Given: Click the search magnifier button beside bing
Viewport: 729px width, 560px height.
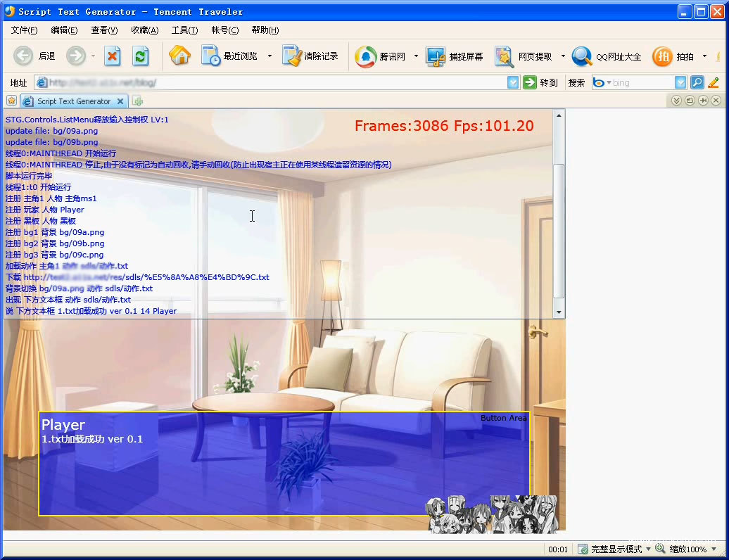Looking at the screenshot, I should pyautogui.click(x=697, y=82).
